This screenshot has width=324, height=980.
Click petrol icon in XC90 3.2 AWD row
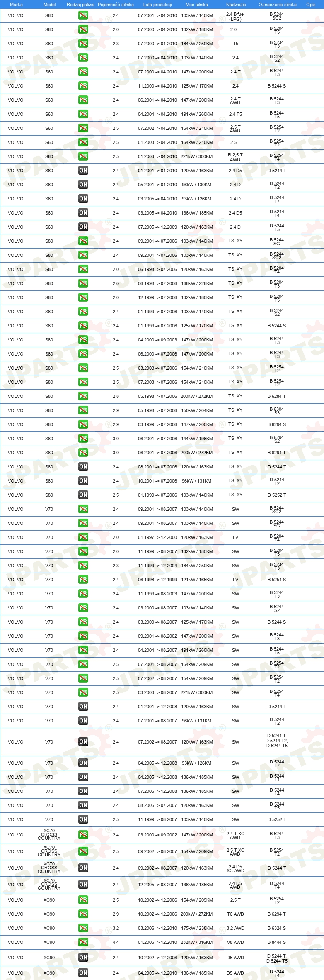click(83, 928)
